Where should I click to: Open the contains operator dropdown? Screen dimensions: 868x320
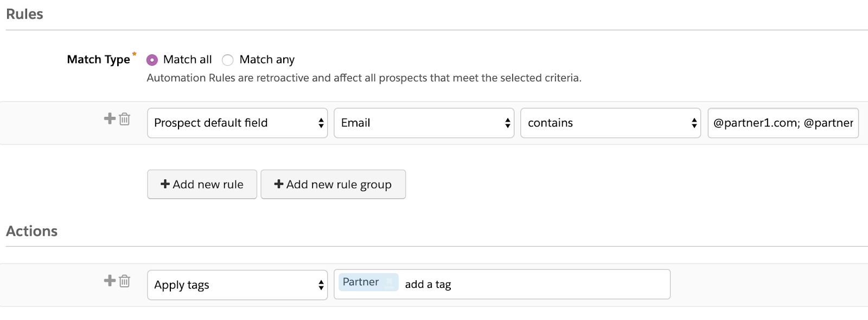tap(610, 123)
